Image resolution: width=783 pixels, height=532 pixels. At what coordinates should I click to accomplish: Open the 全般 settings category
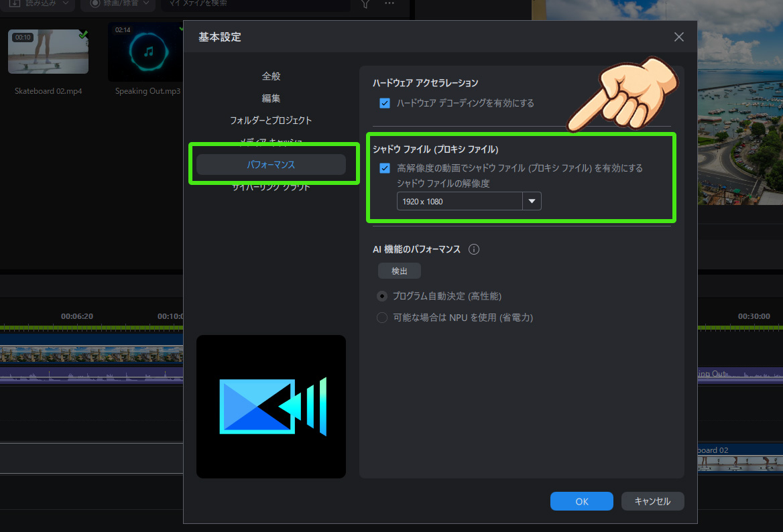(271, 76)
